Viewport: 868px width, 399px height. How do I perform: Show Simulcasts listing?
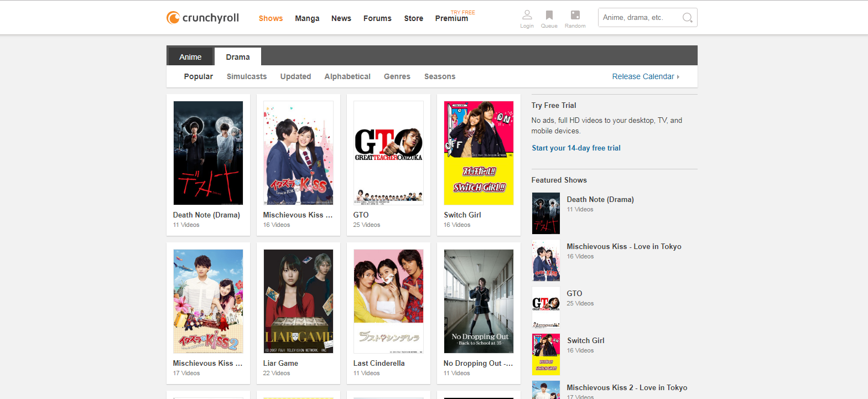click(x=247, y=76)
